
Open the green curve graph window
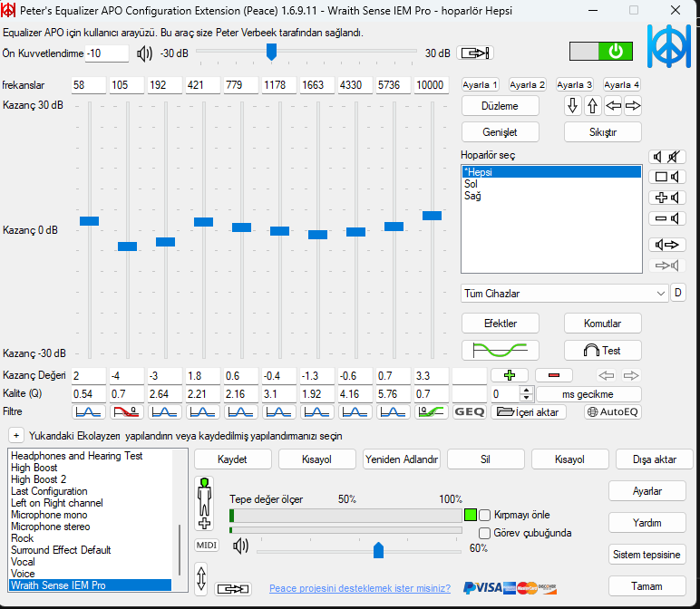(500, 350)
